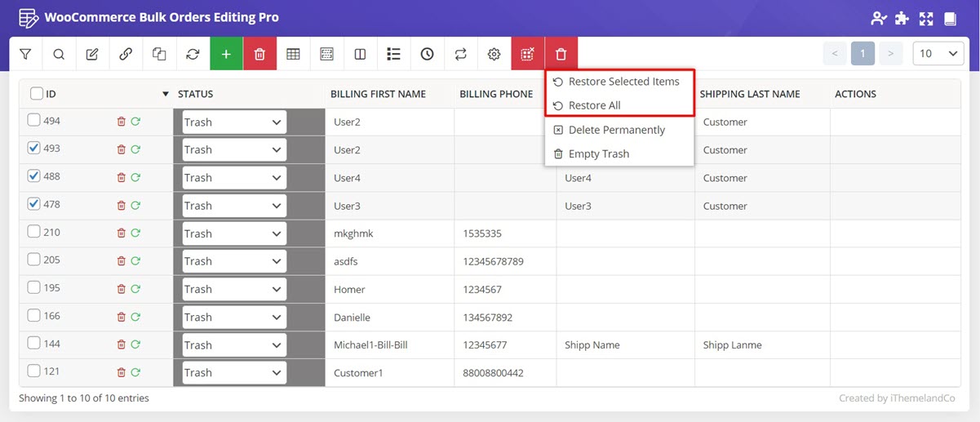The image size is (980, 422).
Task: Click the reload refresh toolbar icon
Action: tap(193, 54)
